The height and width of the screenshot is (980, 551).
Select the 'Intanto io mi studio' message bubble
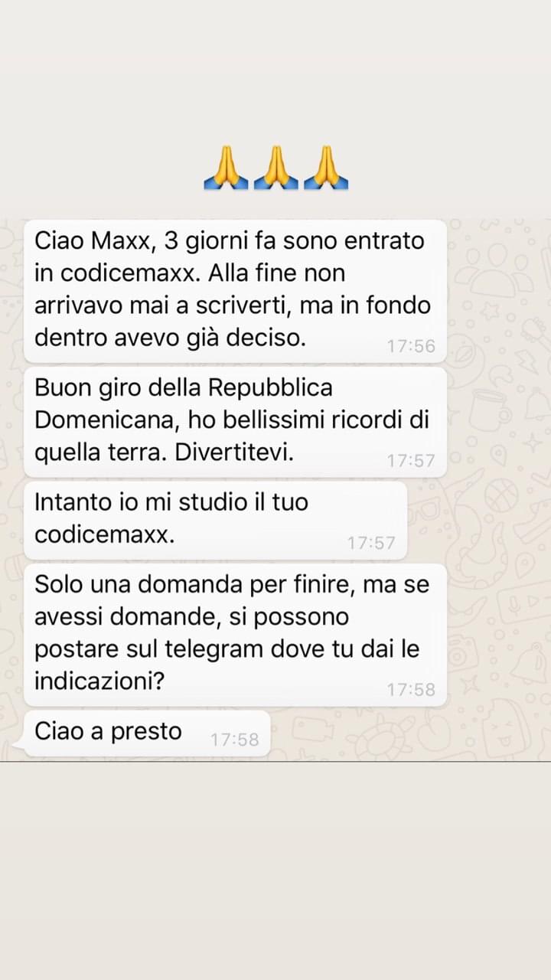pyautogui.click(x=216, y=520)
